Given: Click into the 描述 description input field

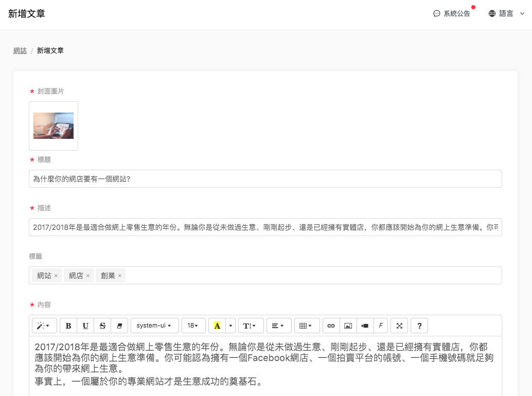Looking at the screenshot, I should (265, 227).
